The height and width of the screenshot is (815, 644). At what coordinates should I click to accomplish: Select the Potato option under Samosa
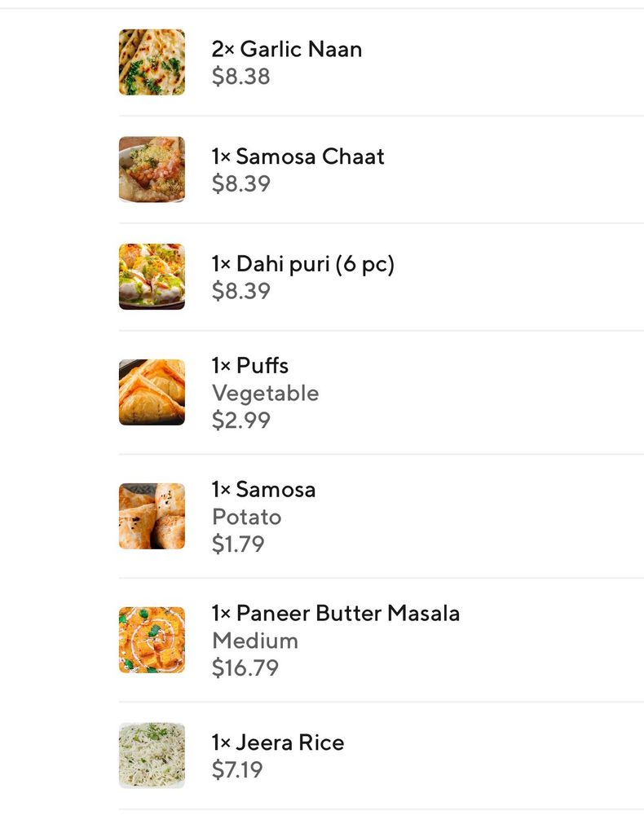246,517
